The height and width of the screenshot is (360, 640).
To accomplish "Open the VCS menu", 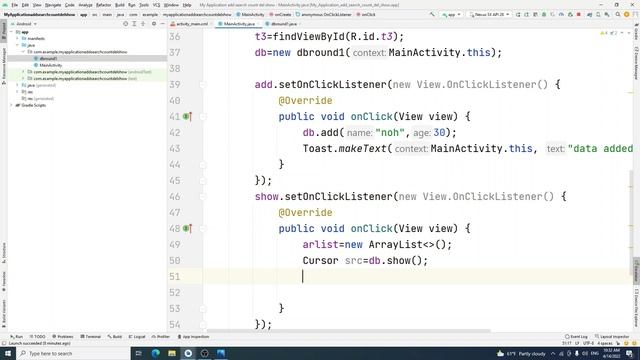I will pyautogui.click(x=156, y=5).
